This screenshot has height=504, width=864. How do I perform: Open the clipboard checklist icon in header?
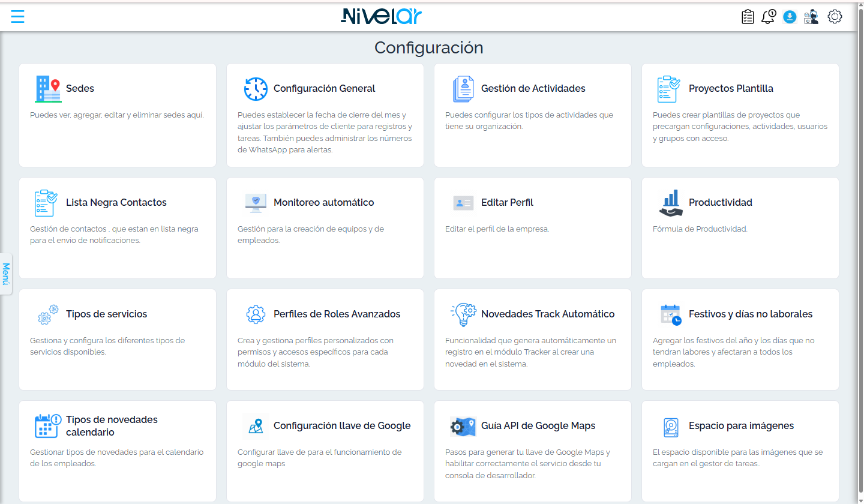click(748, 17)
